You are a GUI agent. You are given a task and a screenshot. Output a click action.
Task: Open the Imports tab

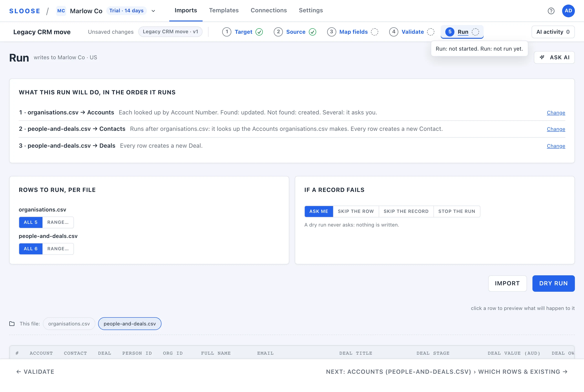(186, 10)
